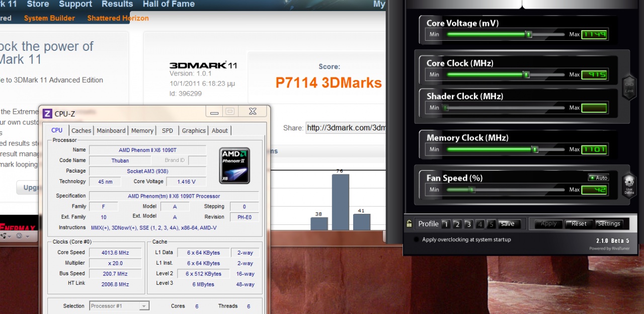Image resolution: width=644 pixels, height=314 pixels.
Task: Load Afterburner profile 2
Action: [x=457, y=224]
